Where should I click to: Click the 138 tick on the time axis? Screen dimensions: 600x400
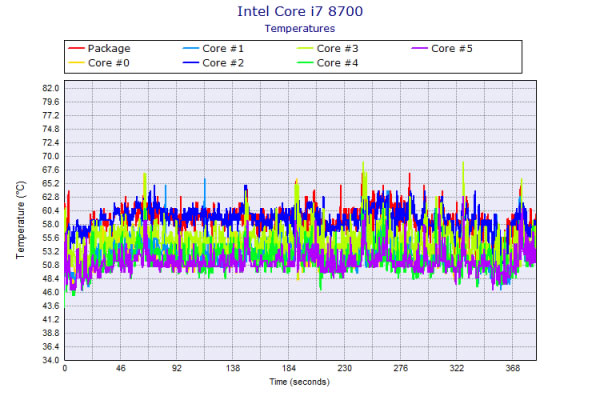click(x=233, y=368)
